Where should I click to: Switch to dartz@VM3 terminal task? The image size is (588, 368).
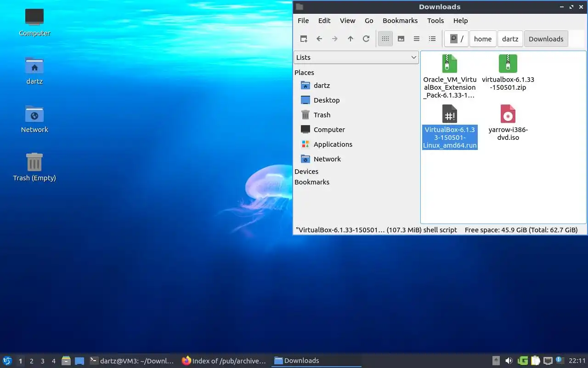coord(132,361)
